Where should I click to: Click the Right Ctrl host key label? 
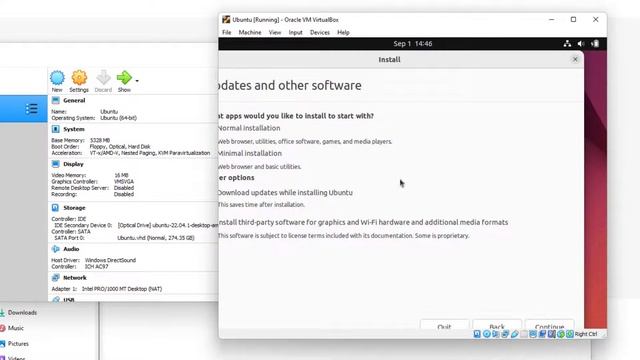(x=586, y=334)
